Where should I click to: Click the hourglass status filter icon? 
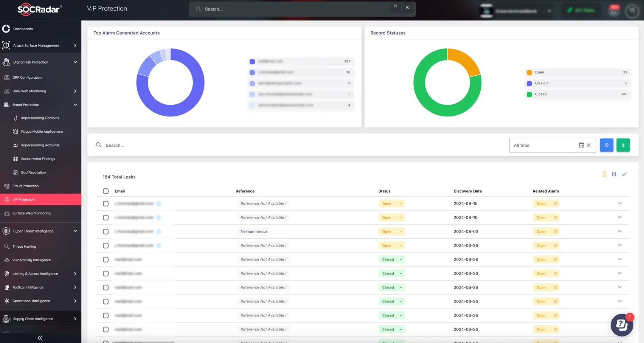[x=604, y=174]
